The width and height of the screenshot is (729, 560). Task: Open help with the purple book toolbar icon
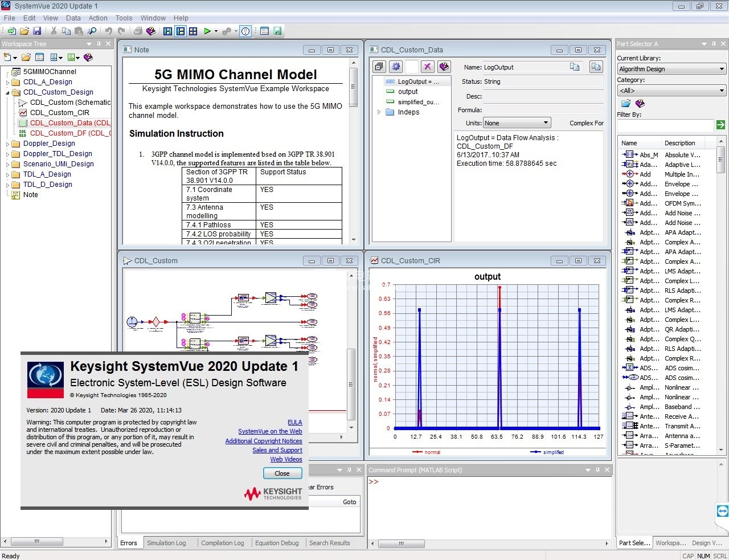[x=151, y=31]
